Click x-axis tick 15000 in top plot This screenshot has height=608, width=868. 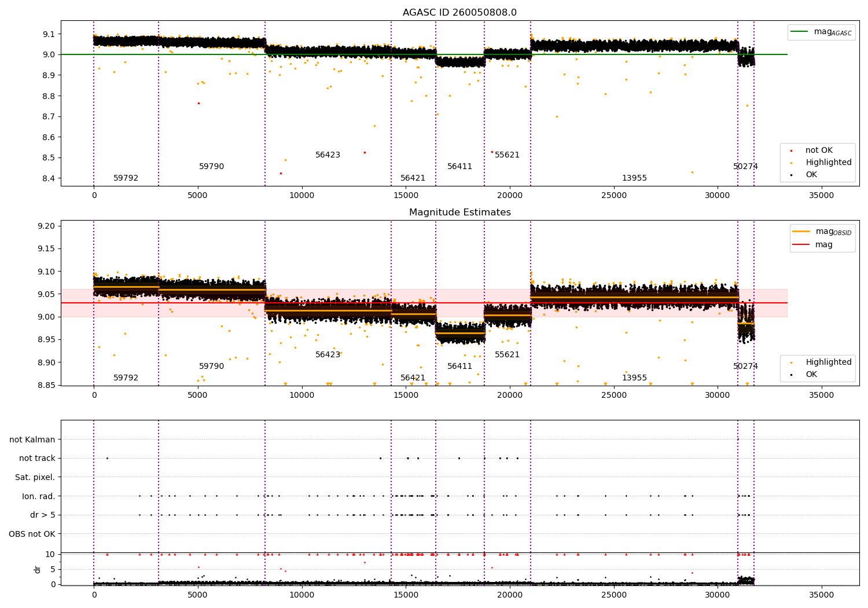click(406, 195)
